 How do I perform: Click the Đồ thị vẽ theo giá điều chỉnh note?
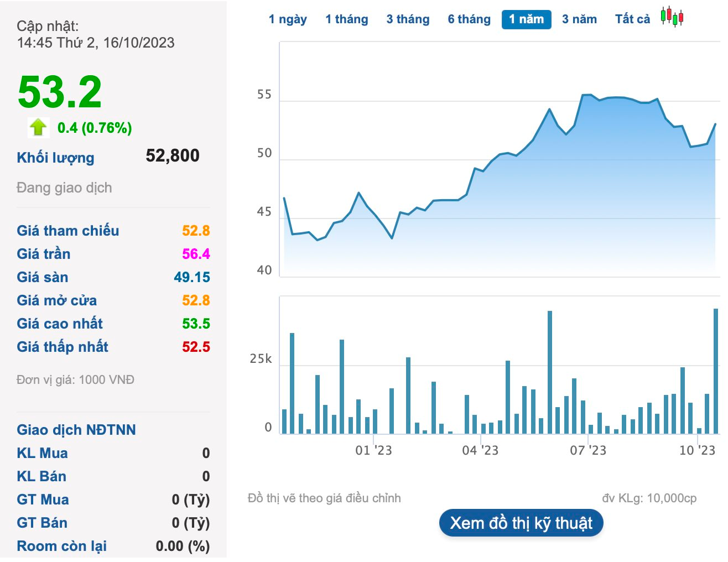[324, 498]
